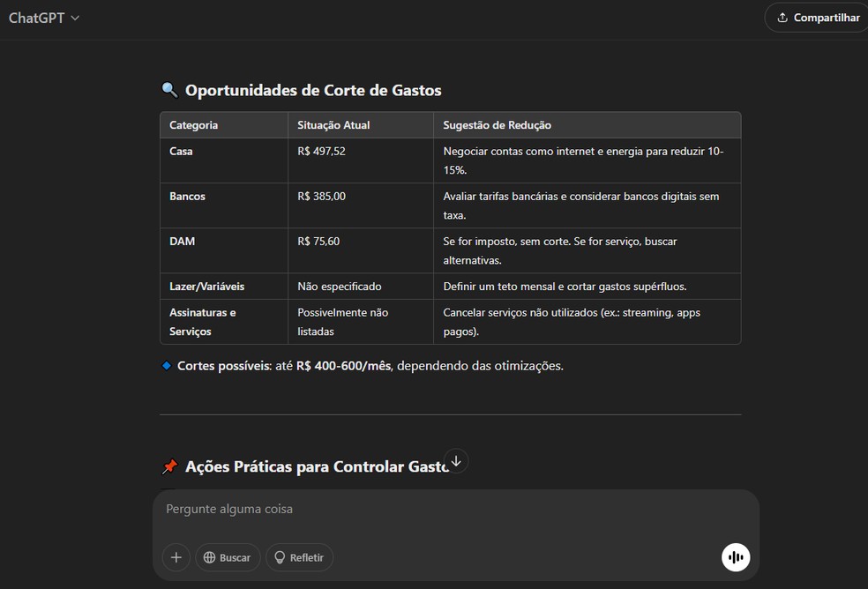Select the globe icon on Buscar
Image resolution: width=868 pixels, height=589 pixels.
(x=209, y=557)
